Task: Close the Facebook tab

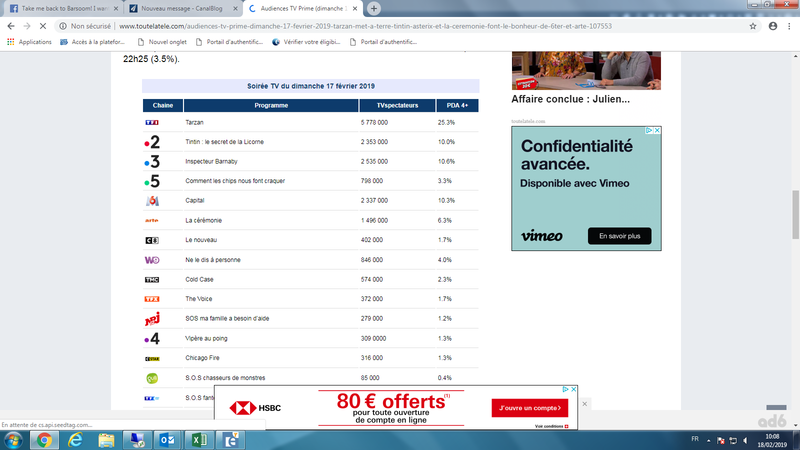Action: 116,9
